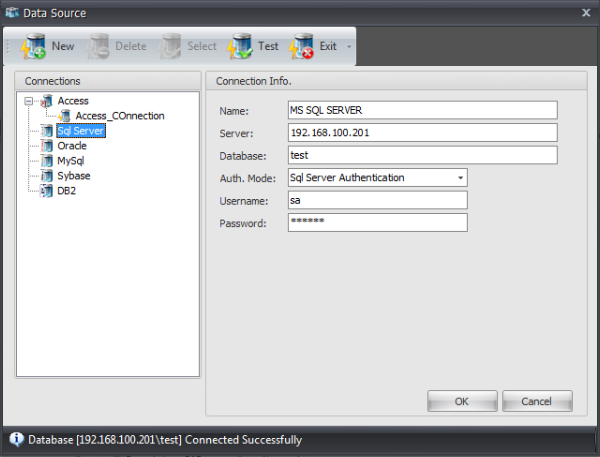Select the Sql Server tree entry

[x=81, y=131]
